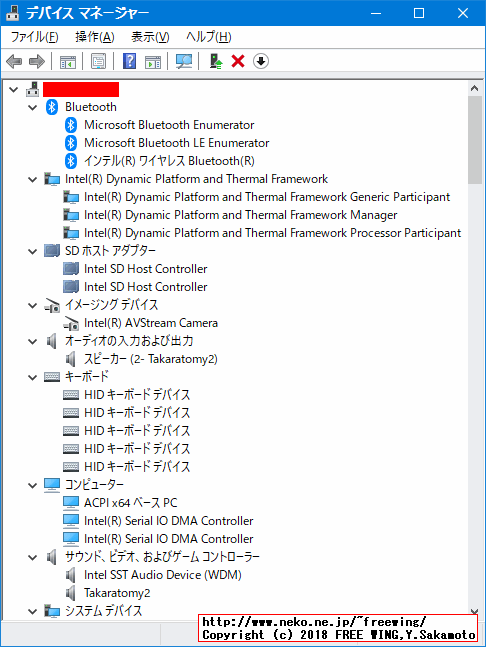Collapse Intel(R) Dynamic Platform and Thermal Framework category
The width and height of the screenshot is (486, 647).
[33, 179]
